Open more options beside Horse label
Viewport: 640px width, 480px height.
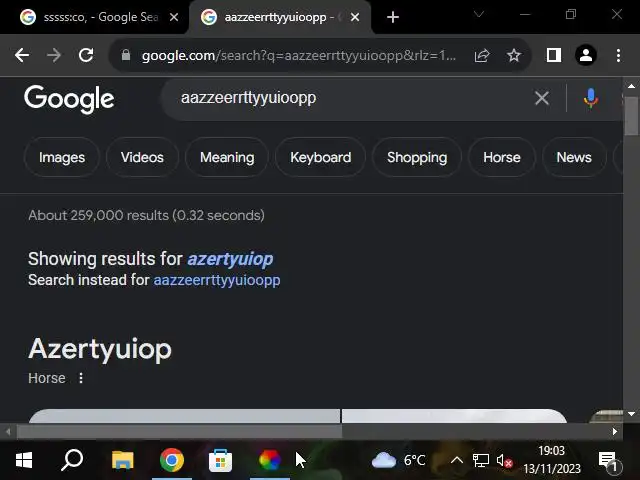(x=81, y=378)
